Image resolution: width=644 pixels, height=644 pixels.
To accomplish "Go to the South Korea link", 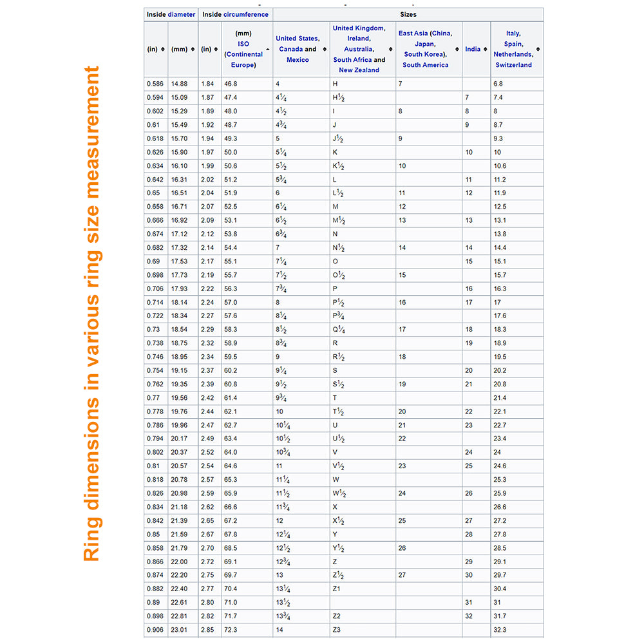I will tap(422, 54).
